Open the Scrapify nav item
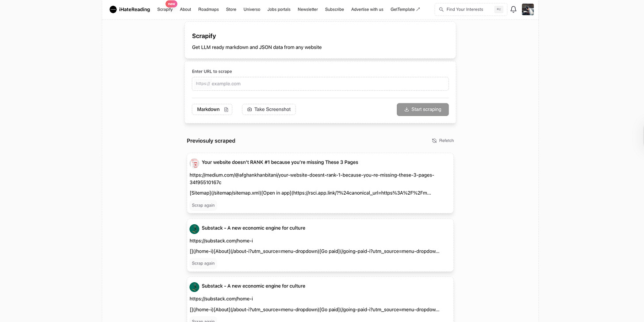The width and height of the screenshot is (644, 322). 165,9
